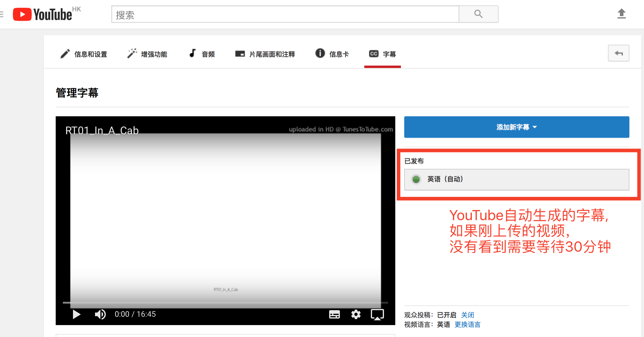
Task: Click the 更换语言 link
Action: [x=468, y=324]
